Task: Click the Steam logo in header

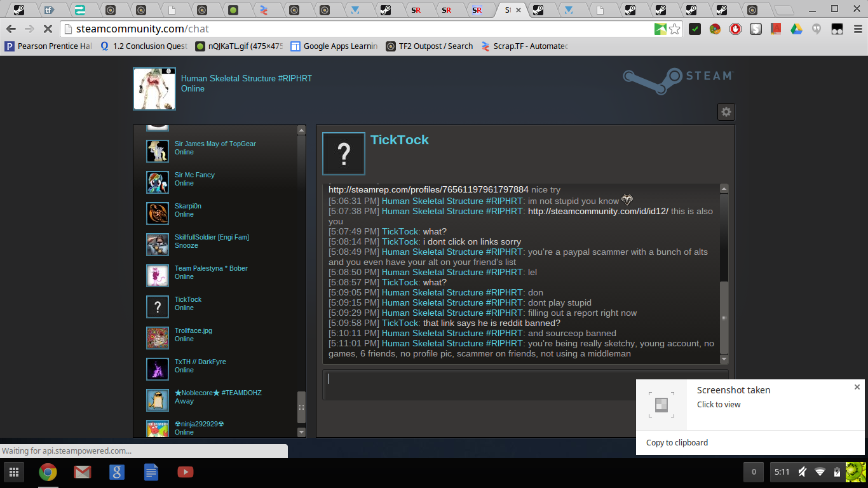Action: coord(677,81)
